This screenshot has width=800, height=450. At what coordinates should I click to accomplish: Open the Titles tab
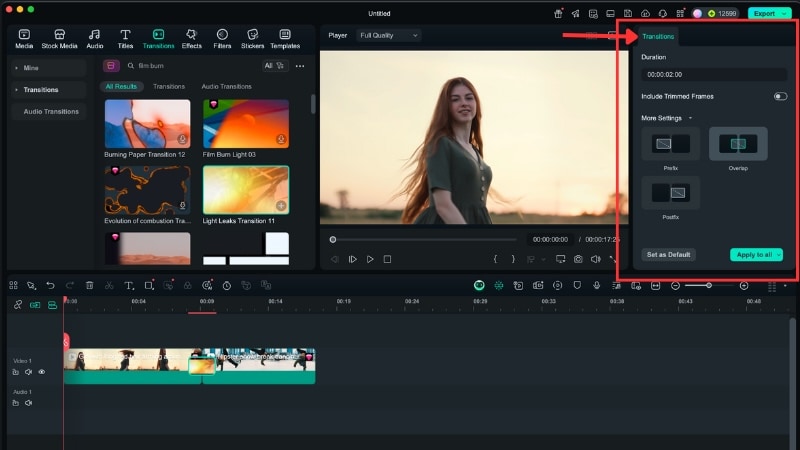[x=125, y=39]
